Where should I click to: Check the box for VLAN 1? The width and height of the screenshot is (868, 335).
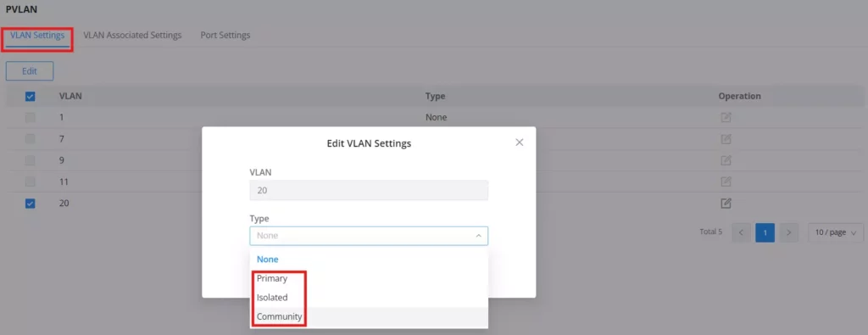click(x=31, y=117)
